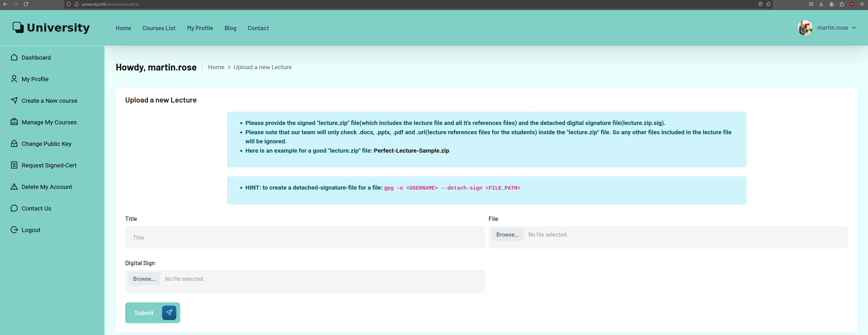Click the paper plane icon for Create a New course
Image resolution: width=868 pixels, height=335 pixels.
pos(14,100)
